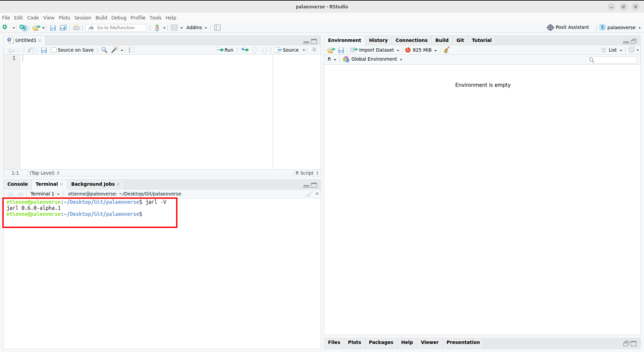Click the editor back navigation arrow
644x352 pixels.
click(10, 50)
